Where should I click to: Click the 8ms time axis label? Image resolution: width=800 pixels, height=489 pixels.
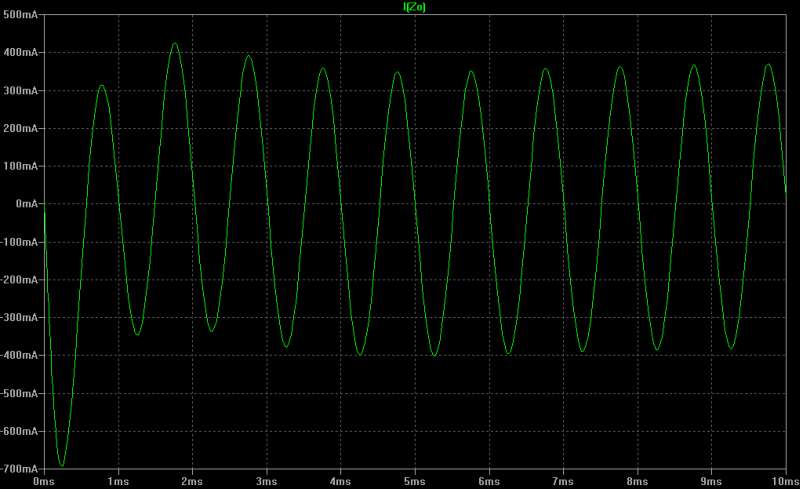pos(637,481)
